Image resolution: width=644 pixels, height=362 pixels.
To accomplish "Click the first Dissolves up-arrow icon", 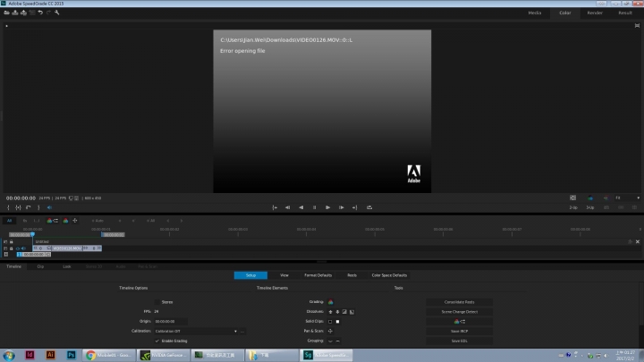I will click(330, 312).
